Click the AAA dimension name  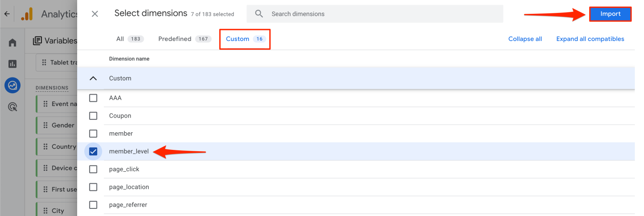pyautogui.click(x=115, y=98)
